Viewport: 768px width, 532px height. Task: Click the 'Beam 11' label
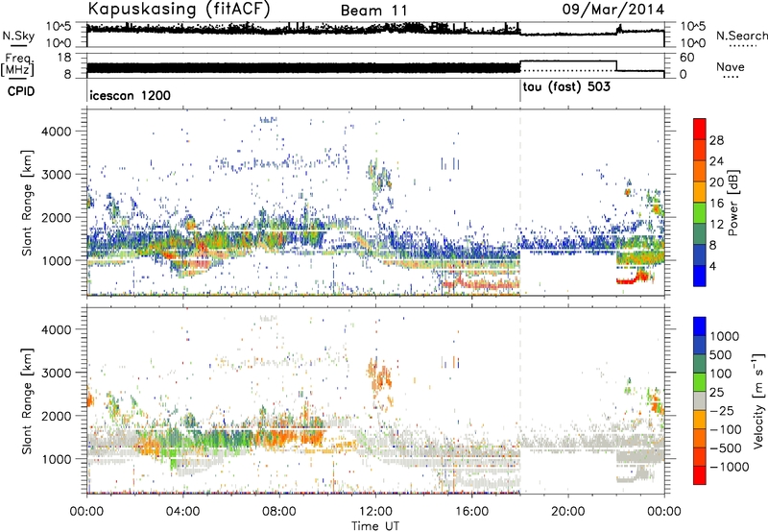point(373,11)
